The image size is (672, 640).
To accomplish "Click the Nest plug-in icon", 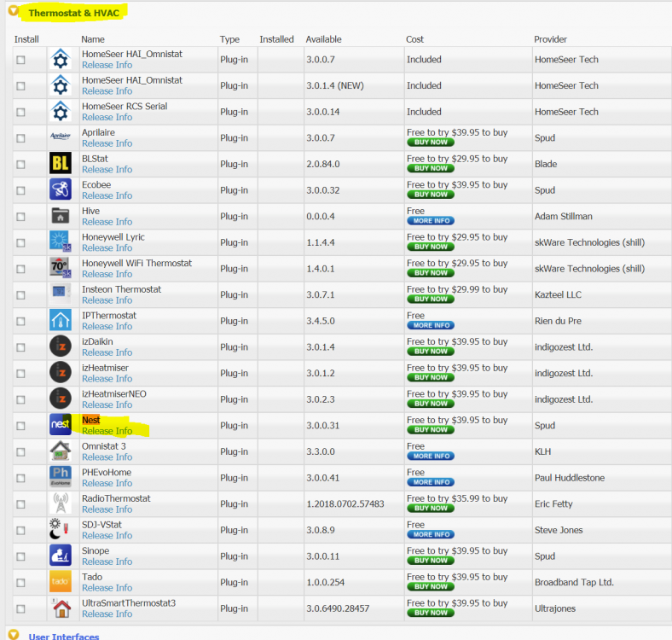I will pyautogui.click(x=60, y=425).
